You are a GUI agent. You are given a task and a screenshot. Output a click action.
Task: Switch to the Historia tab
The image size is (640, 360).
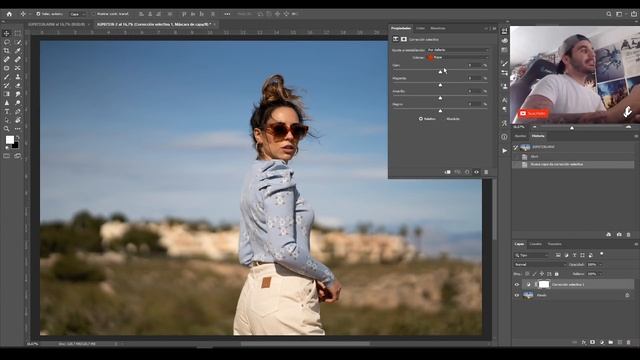coord(538,136)
